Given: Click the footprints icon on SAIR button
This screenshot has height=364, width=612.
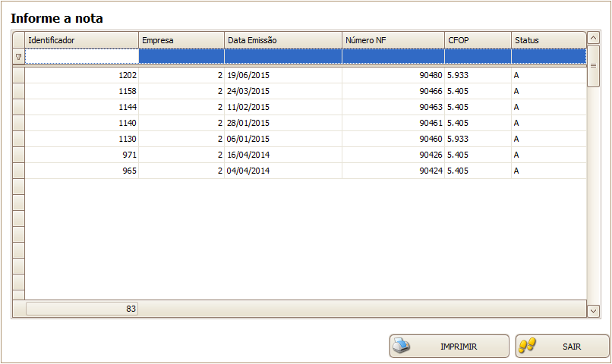Looking at the screenshot, I should [x=527, y=346].
